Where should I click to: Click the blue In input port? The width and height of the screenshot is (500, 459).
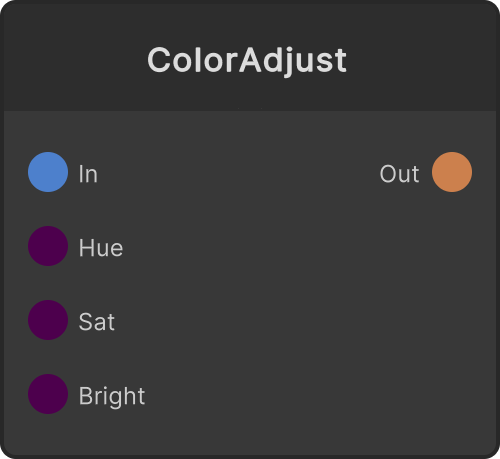pyautogui.click(x=48, y=172)
